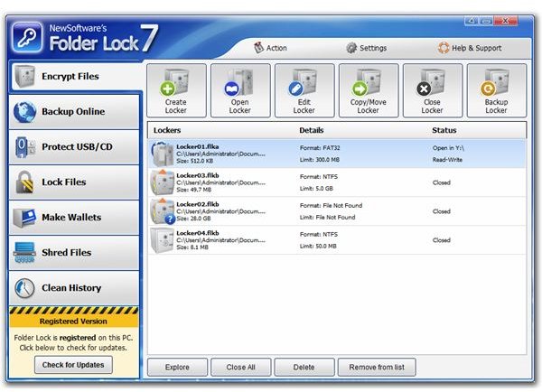Click the Check for Updates button
The width and height of the screenshot is (542, 392).
pyautogui.click(x=73, y=365)
